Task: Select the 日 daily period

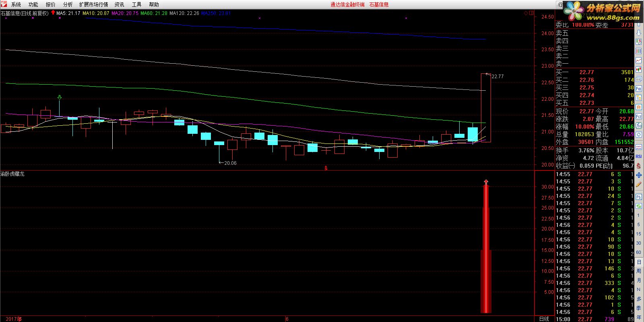Action: pyautogui.click(x=639, y=262)
